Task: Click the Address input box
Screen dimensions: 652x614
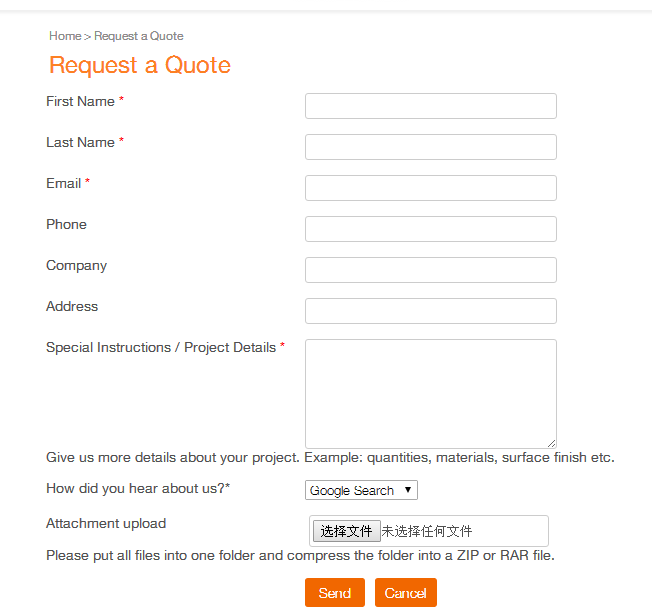Action: (431, 311)
